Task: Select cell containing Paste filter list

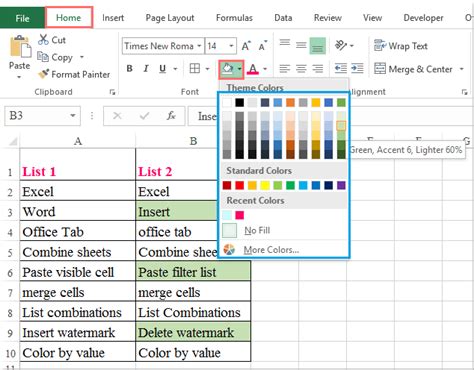Action: pos(193,272)
